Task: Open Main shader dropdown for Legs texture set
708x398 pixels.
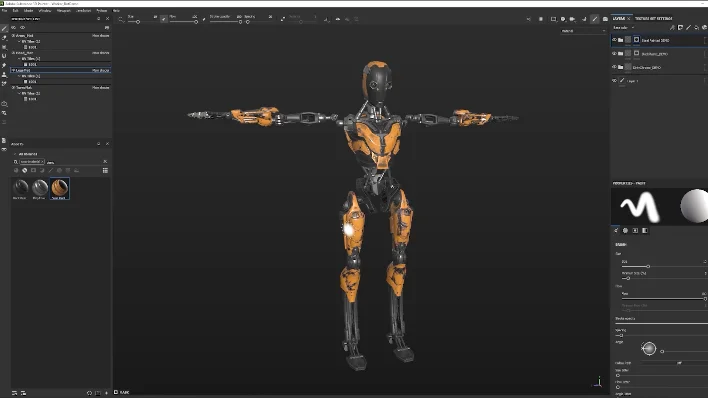Action: coord(101,70)
